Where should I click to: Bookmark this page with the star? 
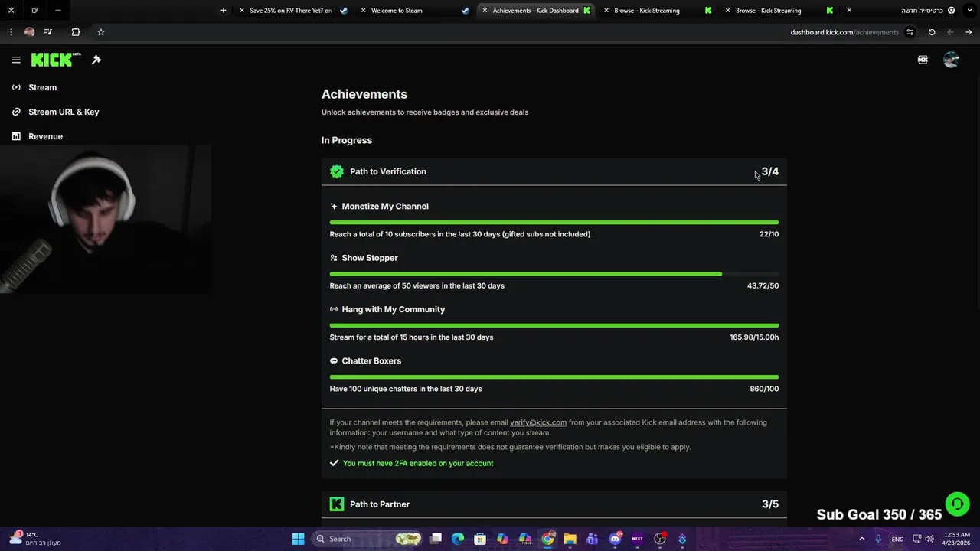pos(100,32)
